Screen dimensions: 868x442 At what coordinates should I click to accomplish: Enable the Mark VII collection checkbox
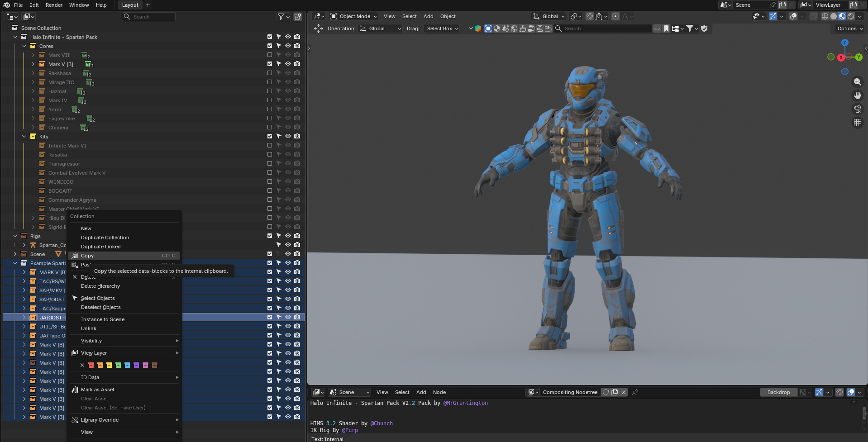(270, 55)
